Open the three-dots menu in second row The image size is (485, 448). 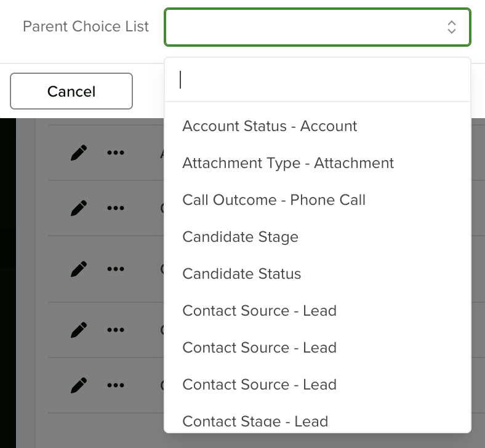(x=116, y=208)
